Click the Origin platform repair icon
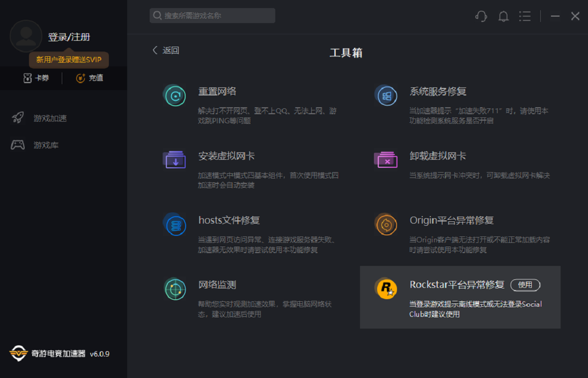The height and width of the screenshot is (378, 588). (x=386, y=225)
